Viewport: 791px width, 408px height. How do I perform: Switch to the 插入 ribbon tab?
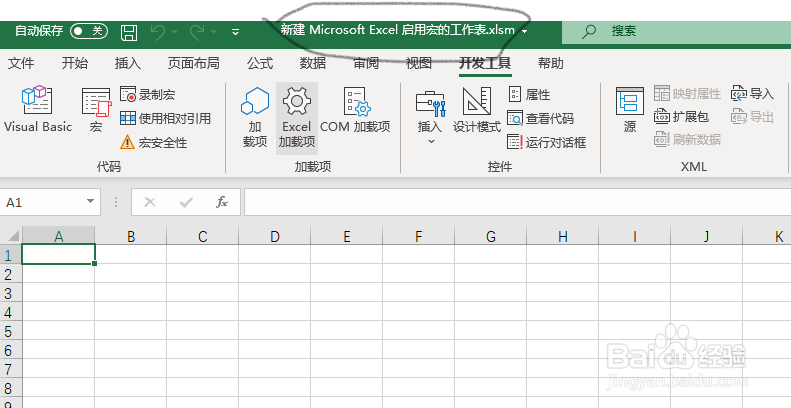tap(128, 63)
